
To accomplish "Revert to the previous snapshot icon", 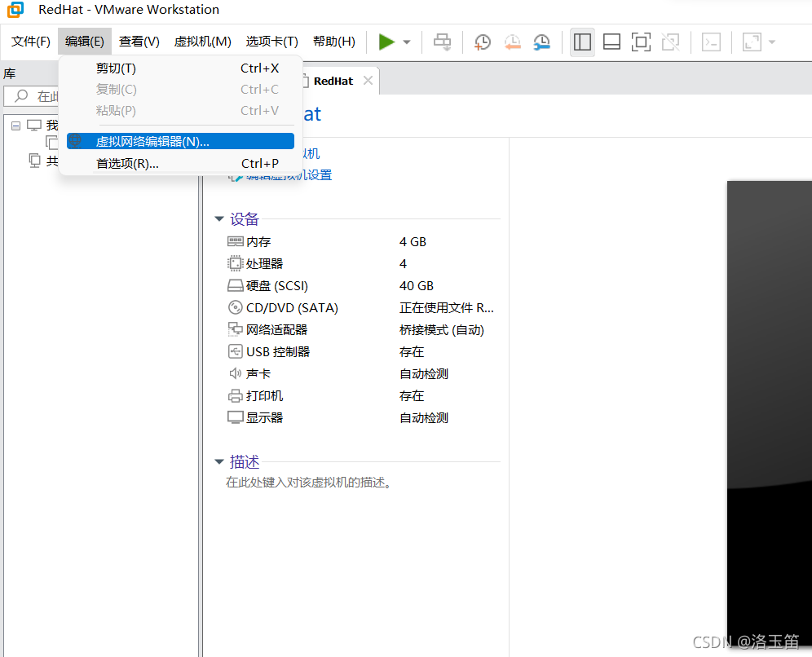I will tap(512, 42).
